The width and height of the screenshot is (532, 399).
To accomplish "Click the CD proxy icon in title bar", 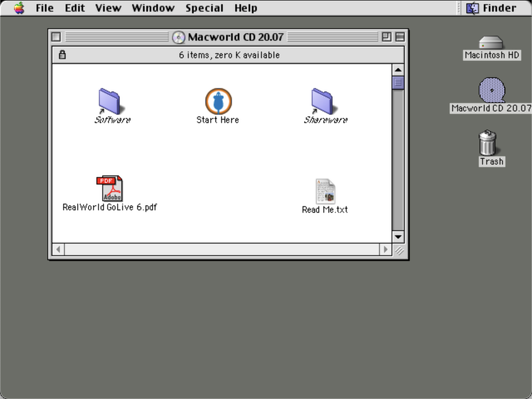I will 179,37.
